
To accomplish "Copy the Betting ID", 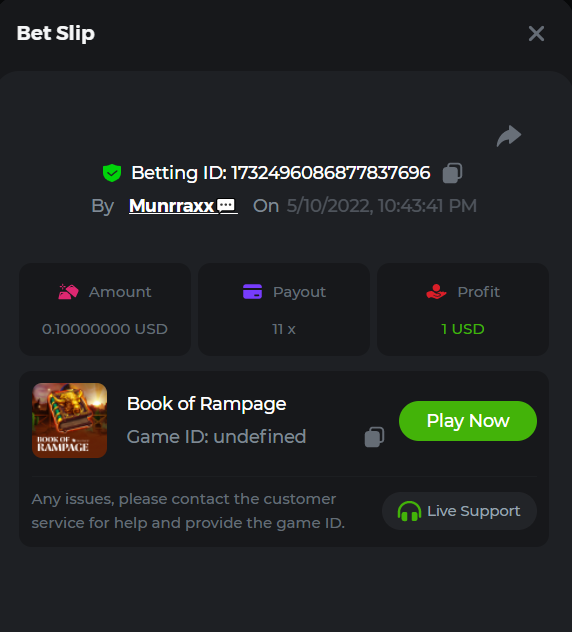I will coord(452,173).
